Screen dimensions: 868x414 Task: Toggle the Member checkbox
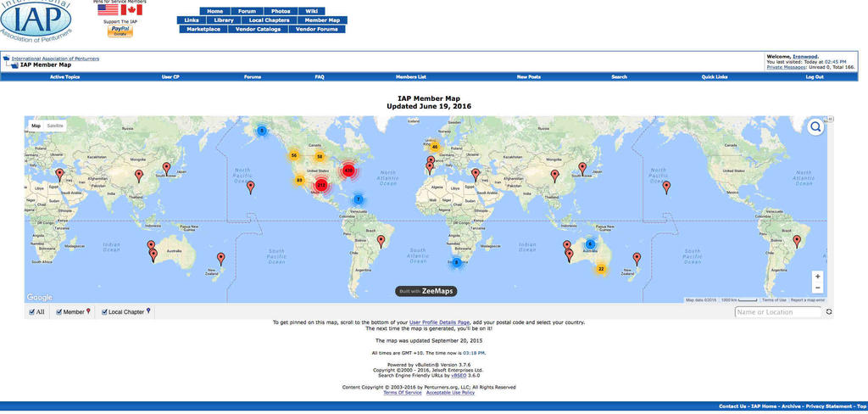[59, 312]
